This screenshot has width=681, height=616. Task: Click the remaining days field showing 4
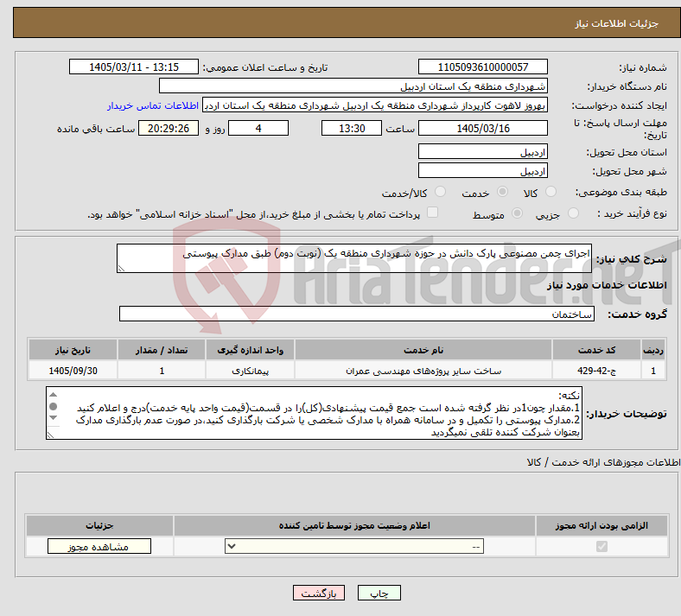[x=258, y=128]
